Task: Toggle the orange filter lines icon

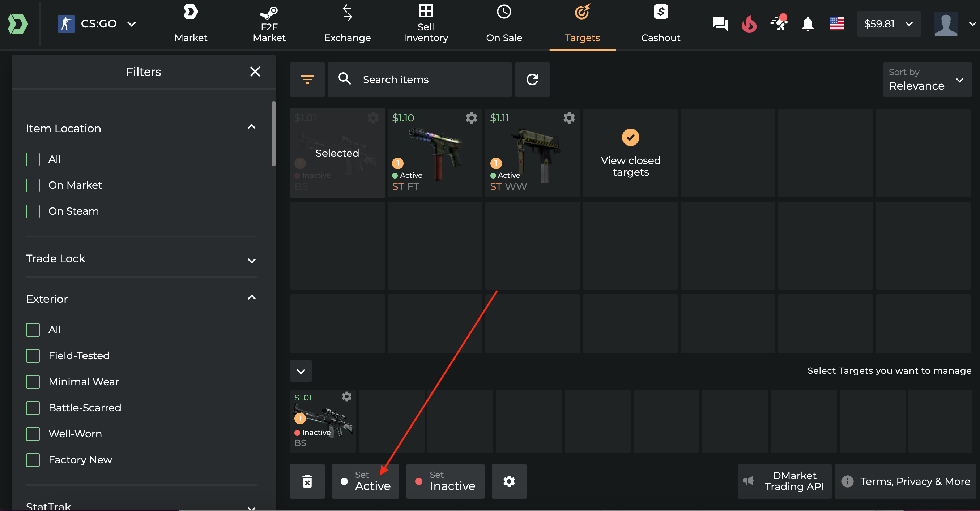Action: pyautogui.click(x=307, y=80)
